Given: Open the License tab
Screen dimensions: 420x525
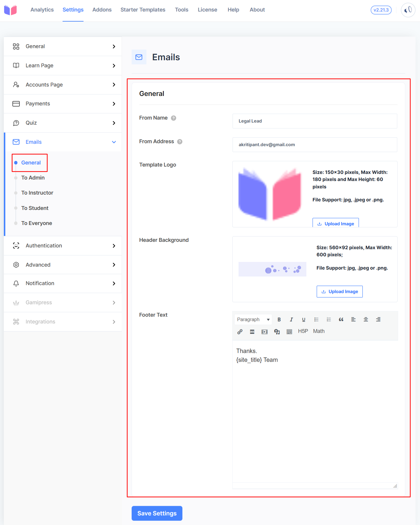Looking at the screenshot, I should [207, 10].
